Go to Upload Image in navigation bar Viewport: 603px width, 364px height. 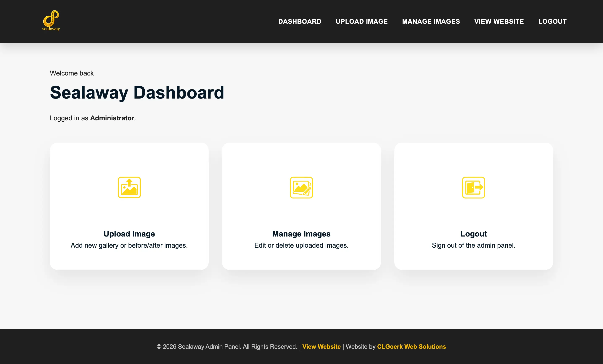(362, 21)
